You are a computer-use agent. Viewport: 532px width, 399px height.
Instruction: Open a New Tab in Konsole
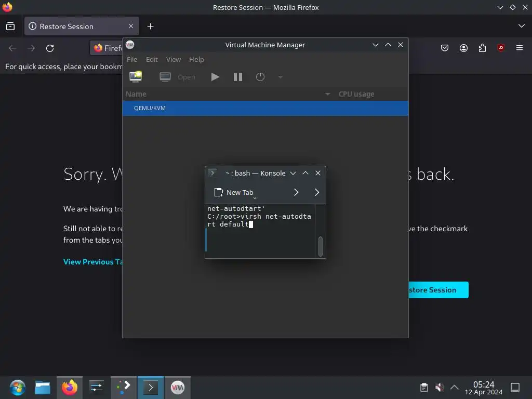234,192
